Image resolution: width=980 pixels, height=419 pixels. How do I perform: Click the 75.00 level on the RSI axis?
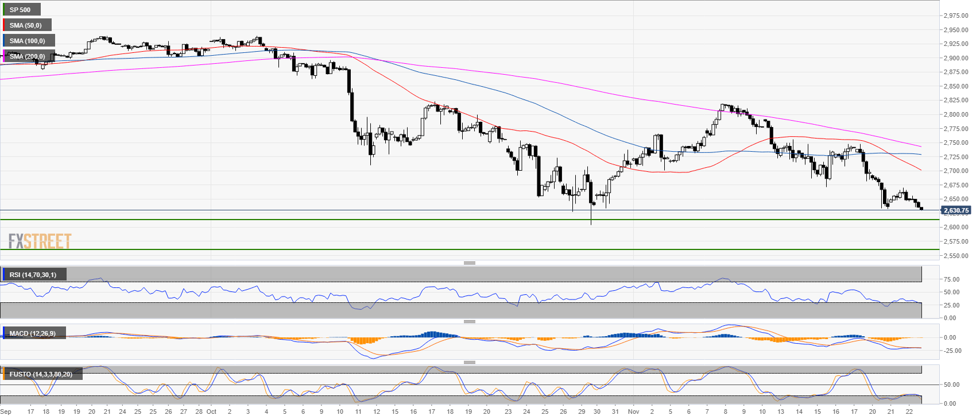951,279
